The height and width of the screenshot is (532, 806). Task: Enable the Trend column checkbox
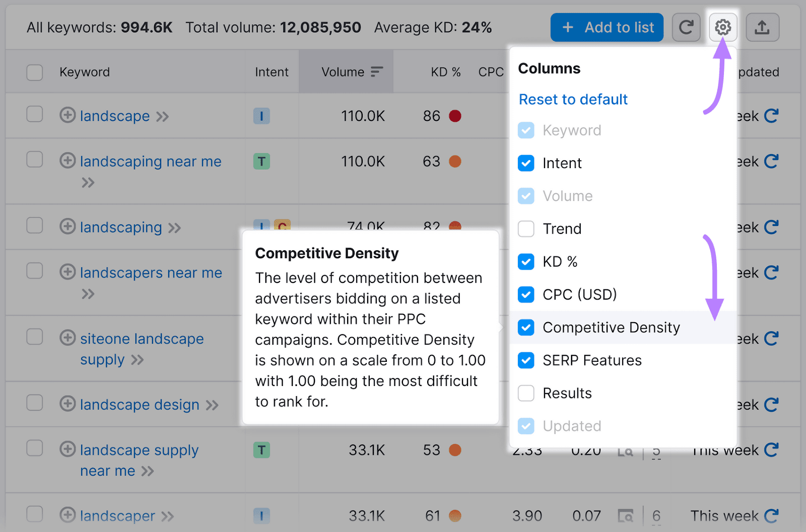point(525,229)
